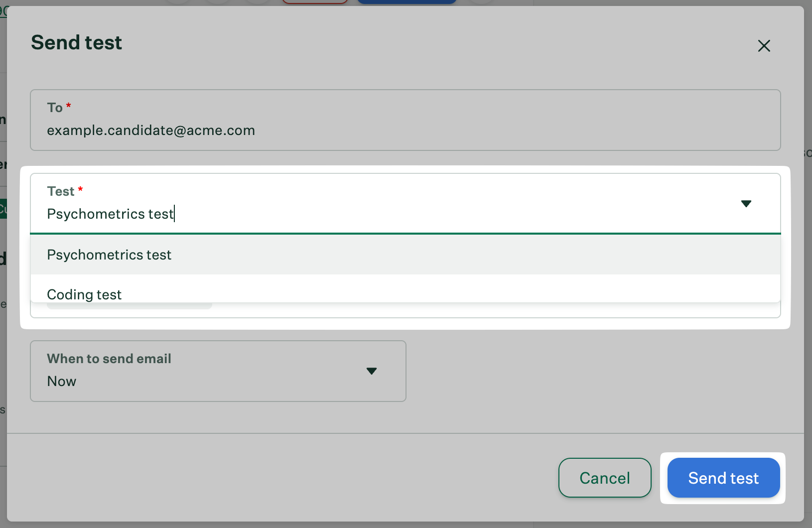
Task: Collapse the Test dropdown using its arrow
Action: [x=746, y=204]
